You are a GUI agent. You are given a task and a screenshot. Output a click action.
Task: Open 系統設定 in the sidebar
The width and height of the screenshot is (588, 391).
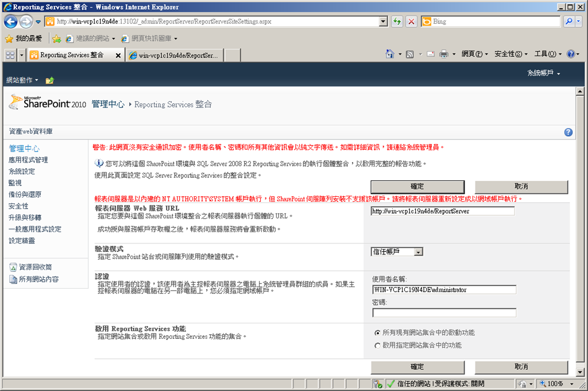22,172
